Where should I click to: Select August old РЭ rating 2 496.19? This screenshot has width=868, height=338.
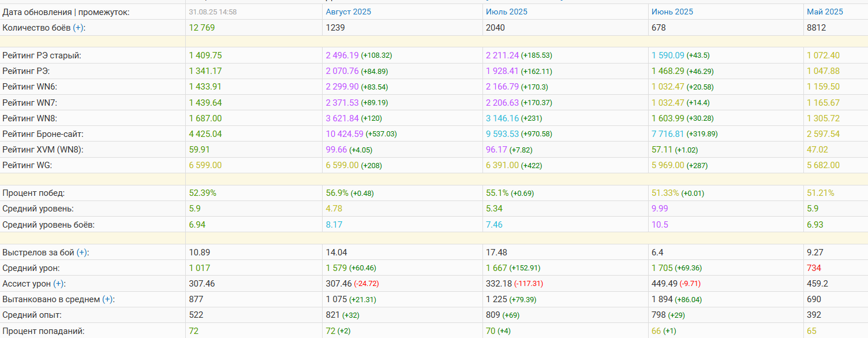click(342, 55)
